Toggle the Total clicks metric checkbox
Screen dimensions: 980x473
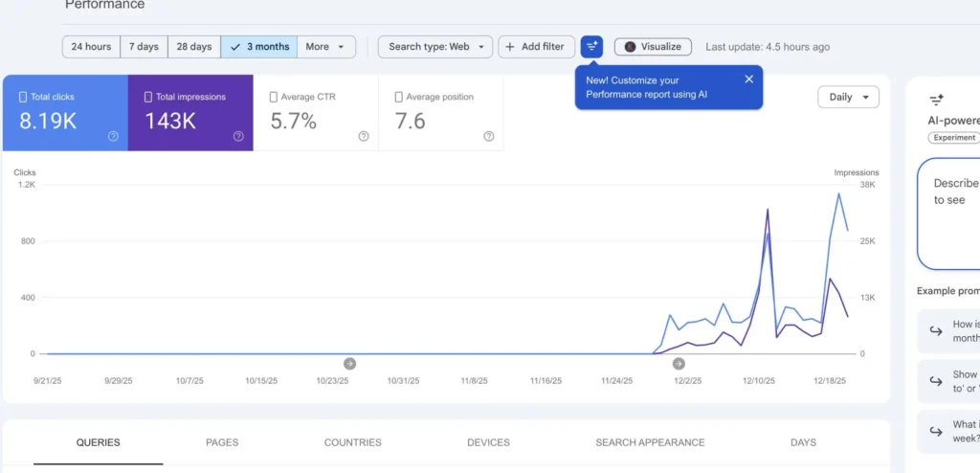pyautogui.click(x=24, y=97)
